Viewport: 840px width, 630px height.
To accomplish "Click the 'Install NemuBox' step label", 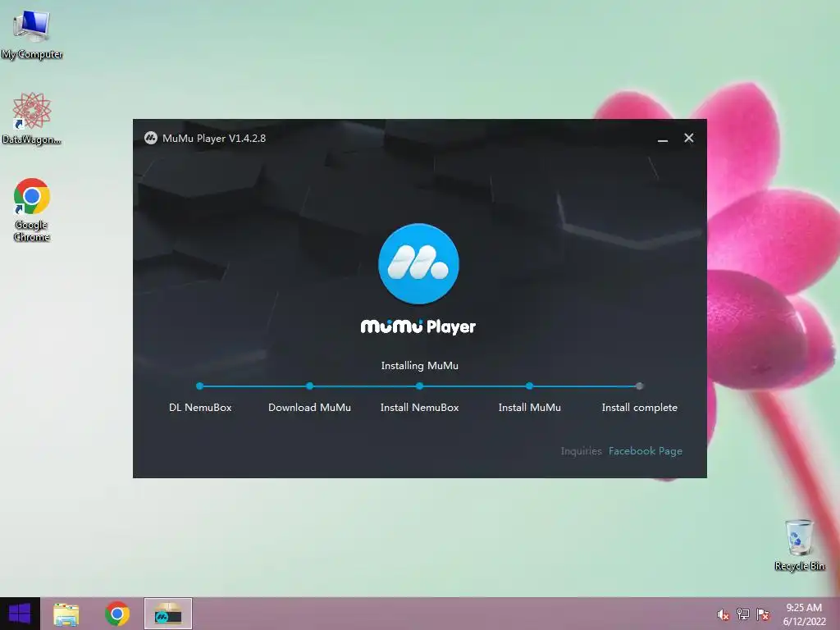I will pos(419,408).
